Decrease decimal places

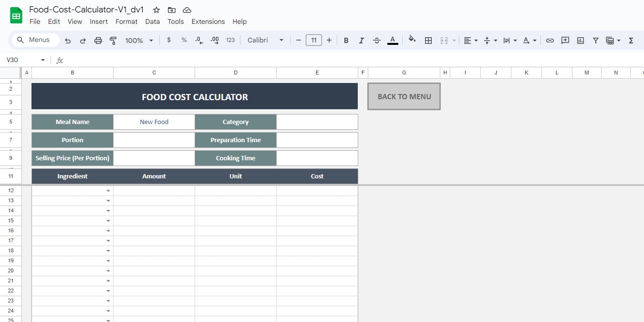click(x=200, y=40)
